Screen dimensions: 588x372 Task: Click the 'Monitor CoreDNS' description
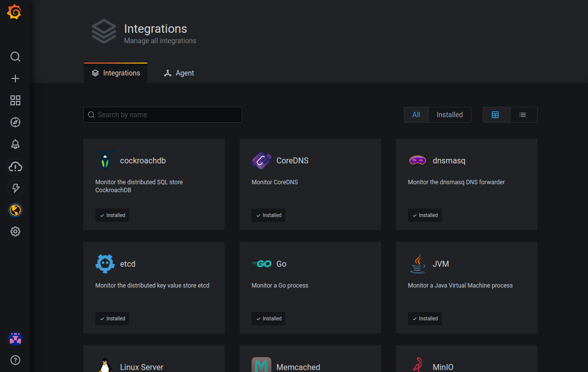[274, 182]
